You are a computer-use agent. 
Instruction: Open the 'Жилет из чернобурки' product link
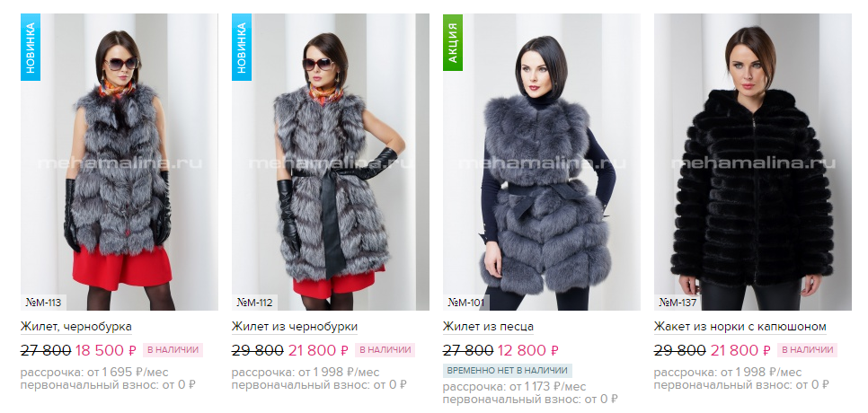(295, 327)
